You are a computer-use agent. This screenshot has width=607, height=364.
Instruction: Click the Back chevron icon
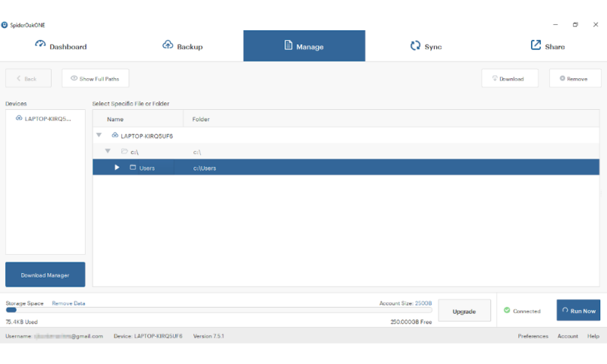point(18,78)
